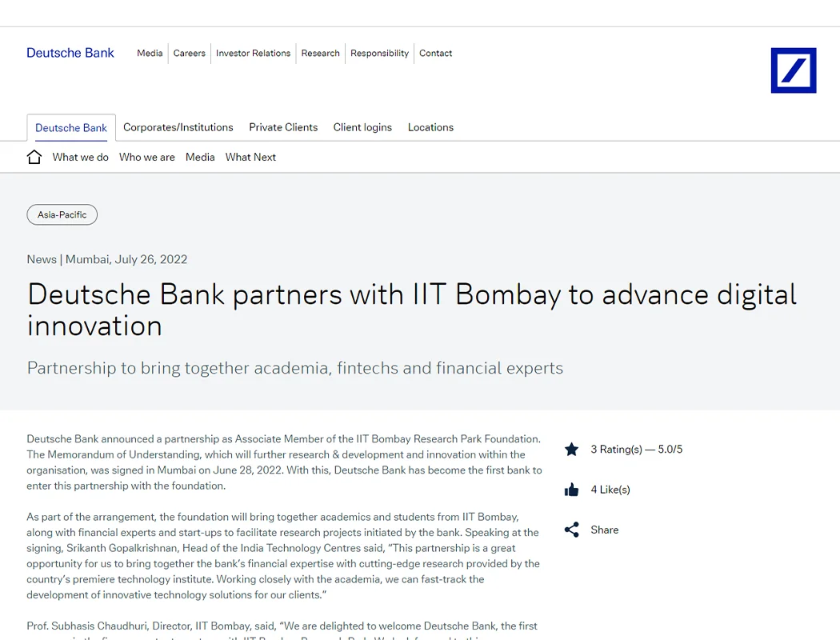Open Who we are submenu

[x=146, y=157]
